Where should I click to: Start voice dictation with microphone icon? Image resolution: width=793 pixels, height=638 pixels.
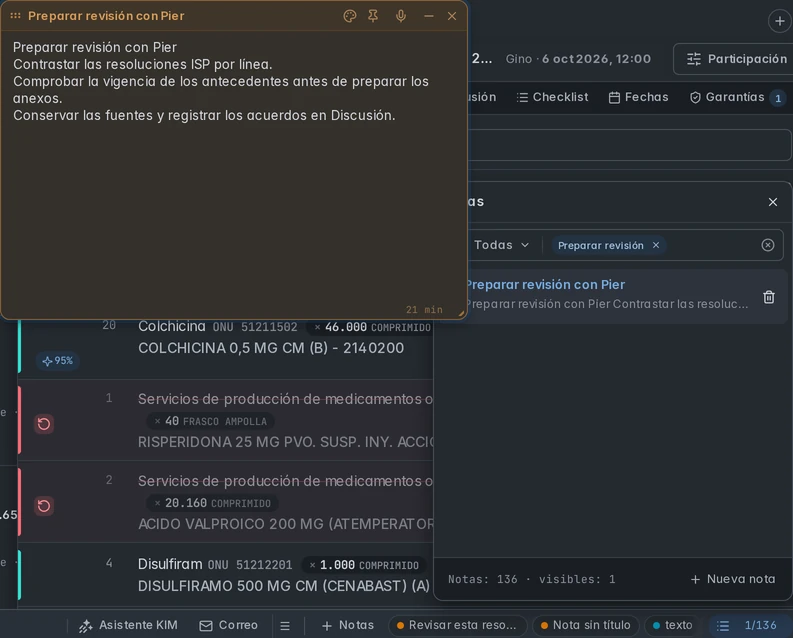point(401,16)
